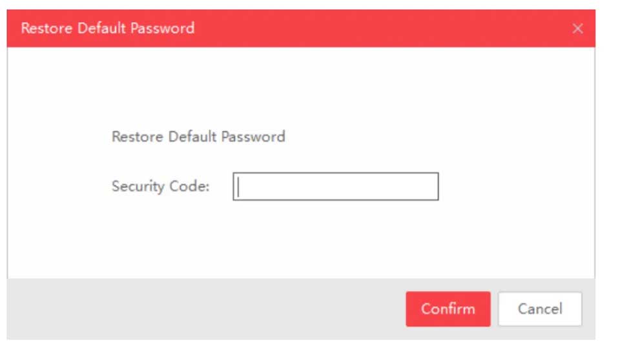Confirm the default password restore

point(448,308)
